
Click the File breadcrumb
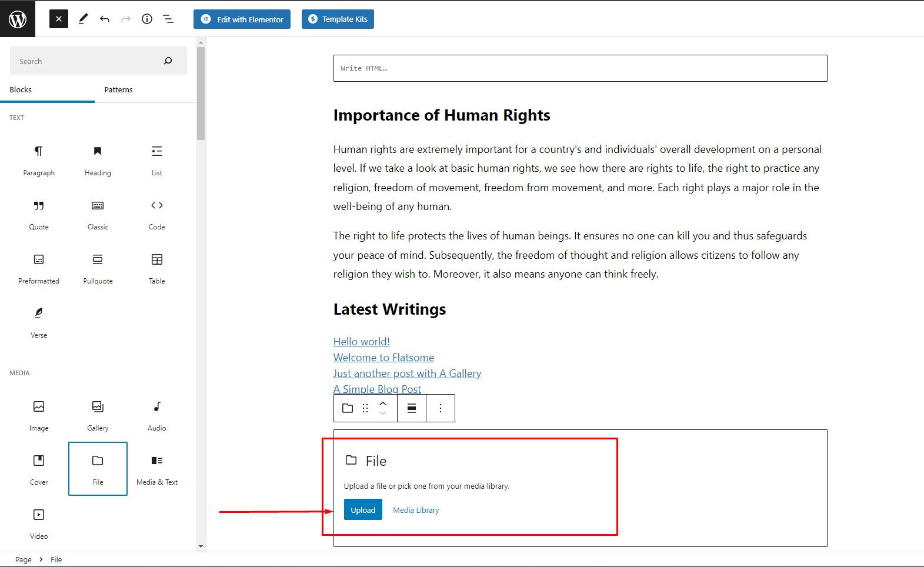click(x=56, y=559)
